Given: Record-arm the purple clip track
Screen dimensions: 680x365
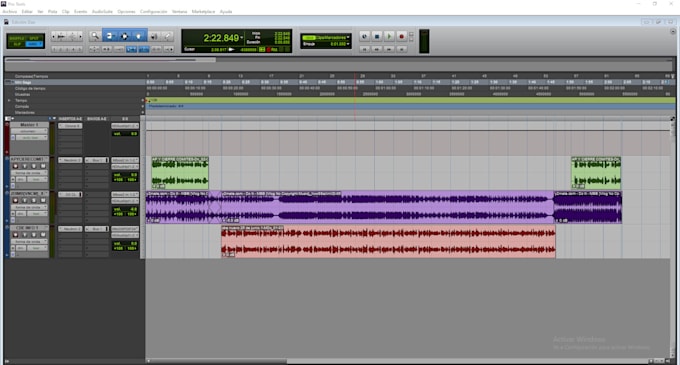Looking at the screenshot, I should 16,200.
